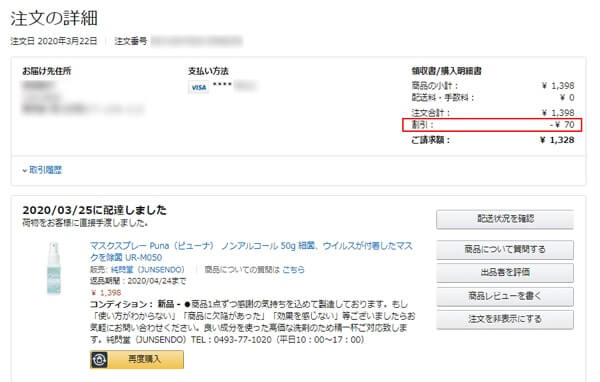Image resolution: width=600 pixels, height=382 pixels.
Task: Open the seller link 純閃堂 (JUNSENDO)
Action: tap(147, 269)
